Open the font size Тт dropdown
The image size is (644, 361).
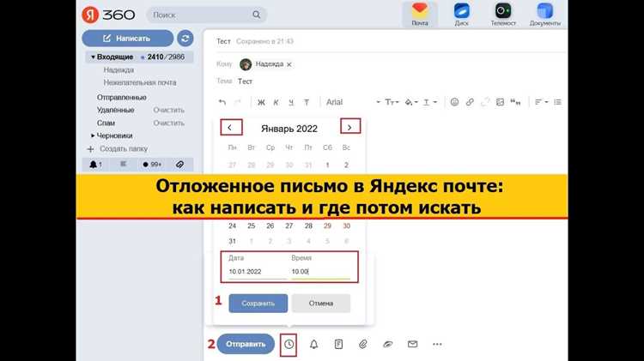392,102
